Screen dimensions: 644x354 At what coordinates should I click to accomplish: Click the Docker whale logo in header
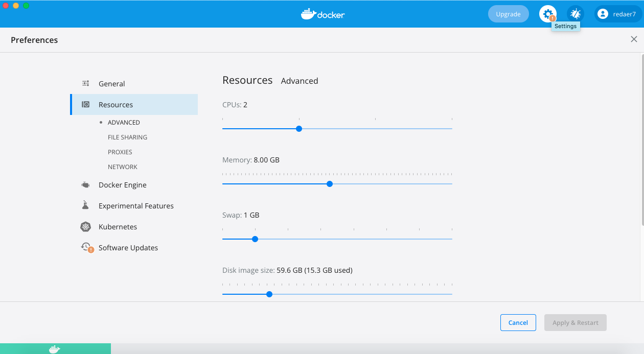click(x=323, y=14)
